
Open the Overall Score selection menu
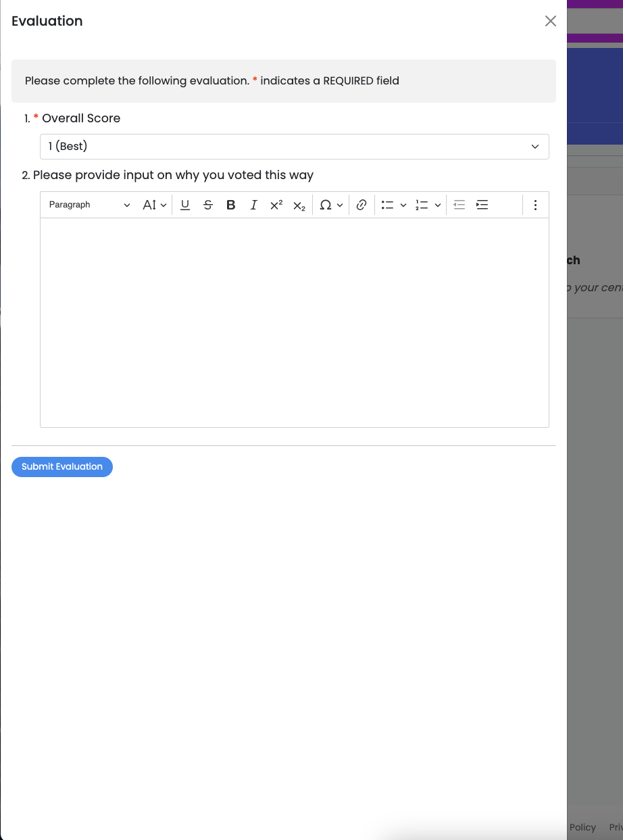pos(295,147)
